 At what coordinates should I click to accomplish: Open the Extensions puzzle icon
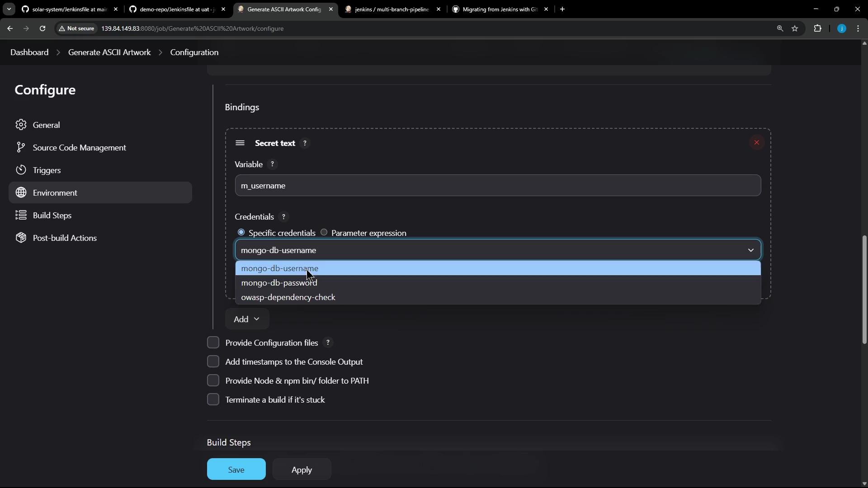817,28
